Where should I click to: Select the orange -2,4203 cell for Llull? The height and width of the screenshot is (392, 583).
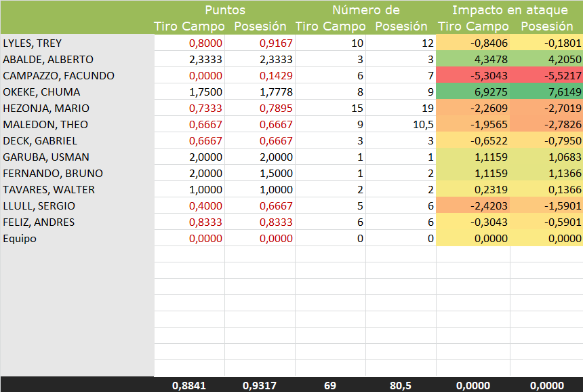click(x=473, y=205)
